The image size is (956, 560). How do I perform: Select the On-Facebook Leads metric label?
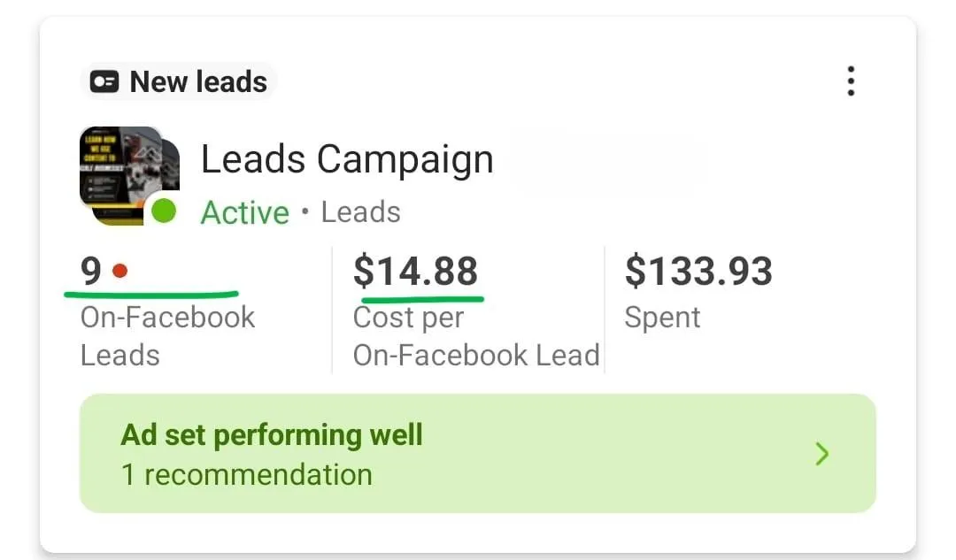(x=167, y=336)
